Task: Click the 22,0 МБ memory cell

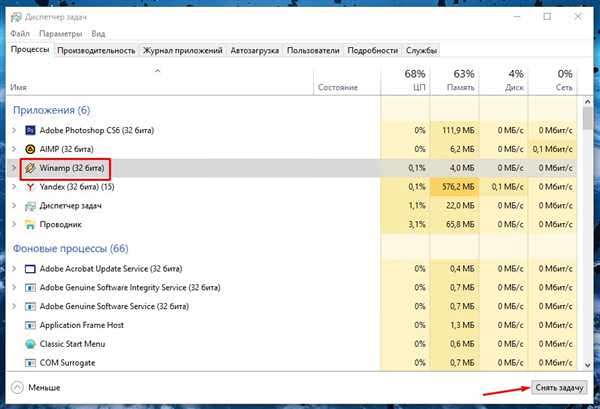Action: click(x=455, y=206)
